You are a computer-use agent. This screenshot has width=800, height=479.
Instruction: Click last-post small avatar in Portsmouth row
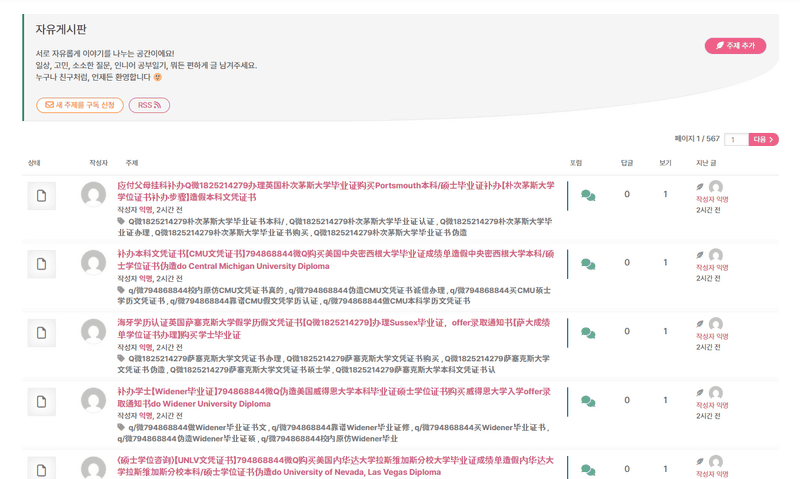click(716, 187)
